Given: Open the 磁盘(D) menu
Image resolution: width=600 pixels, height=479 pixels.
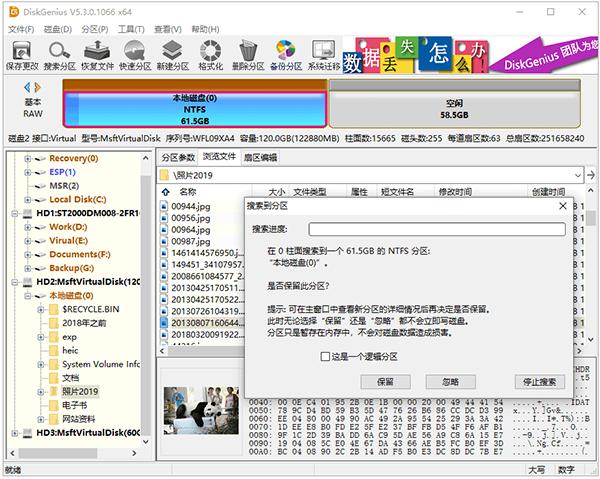Looking at the screenshot, I should click(x=58, y=29).
